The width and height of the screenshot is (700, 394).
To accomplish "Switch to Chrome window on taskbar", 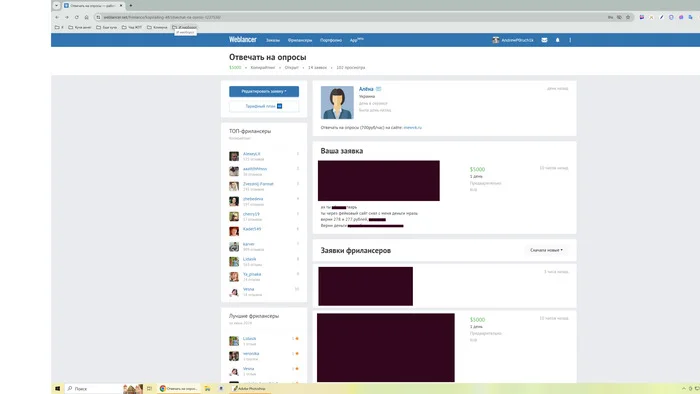I will (x=179, y=389).
